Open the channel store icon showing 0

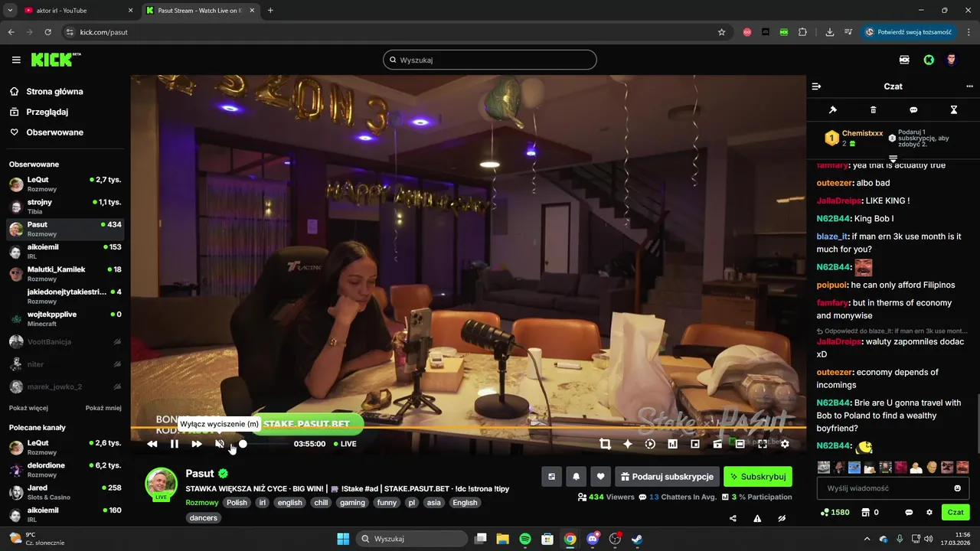870,512
